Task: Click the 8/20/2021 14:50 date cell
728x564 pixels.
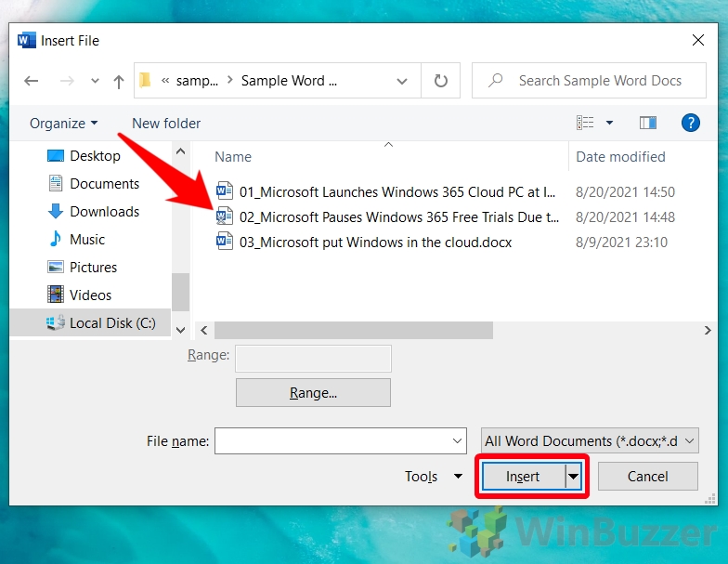Action: click(x=625, y=191)
